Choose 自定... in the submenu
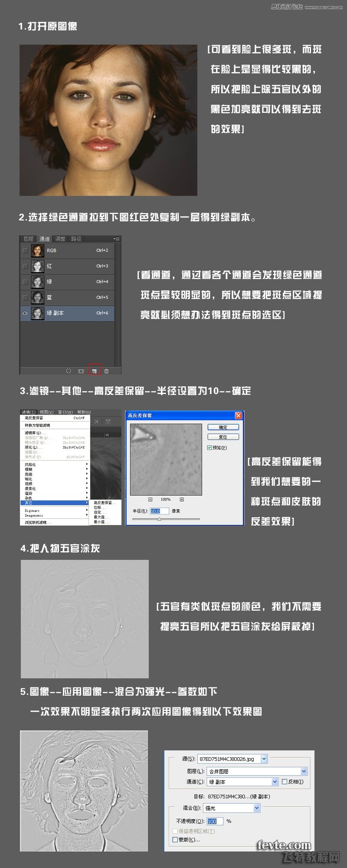 106,512
